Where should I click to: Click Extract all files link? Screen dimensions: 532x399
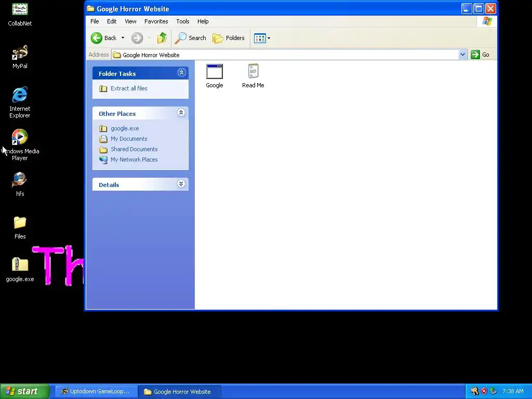[x=129, y=88]
